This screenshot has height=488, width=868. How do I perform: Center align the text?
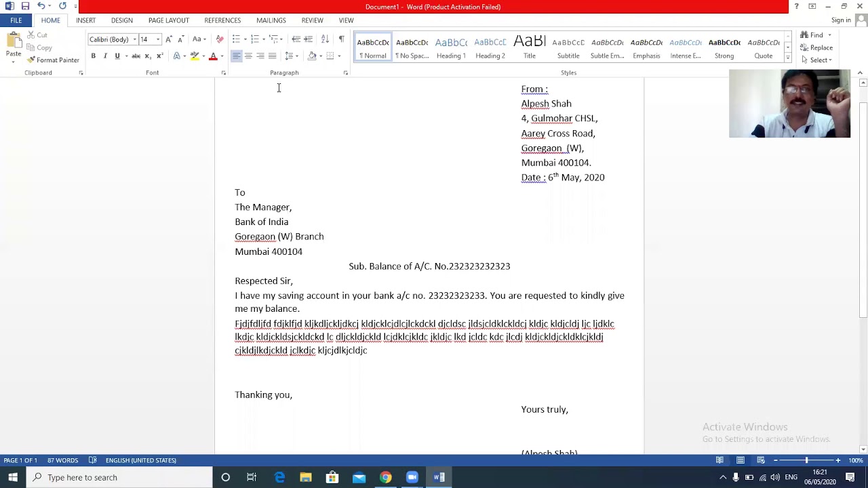[x=248, y=56]
